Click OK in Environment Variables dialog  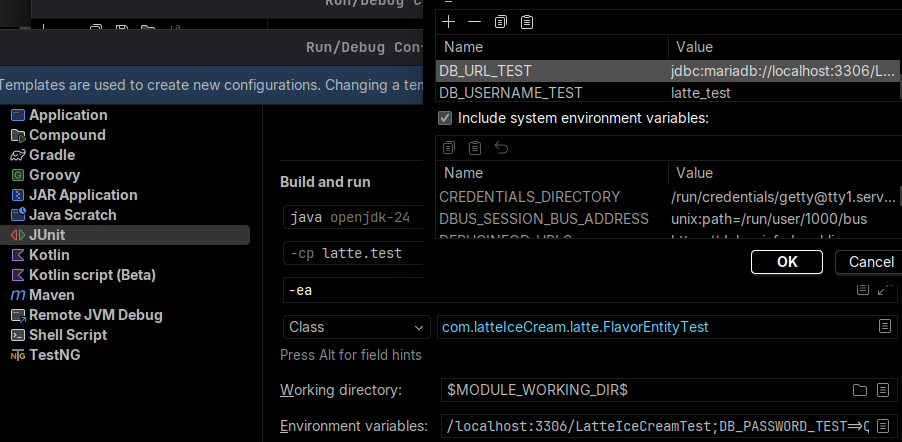(x=786, y=262)
